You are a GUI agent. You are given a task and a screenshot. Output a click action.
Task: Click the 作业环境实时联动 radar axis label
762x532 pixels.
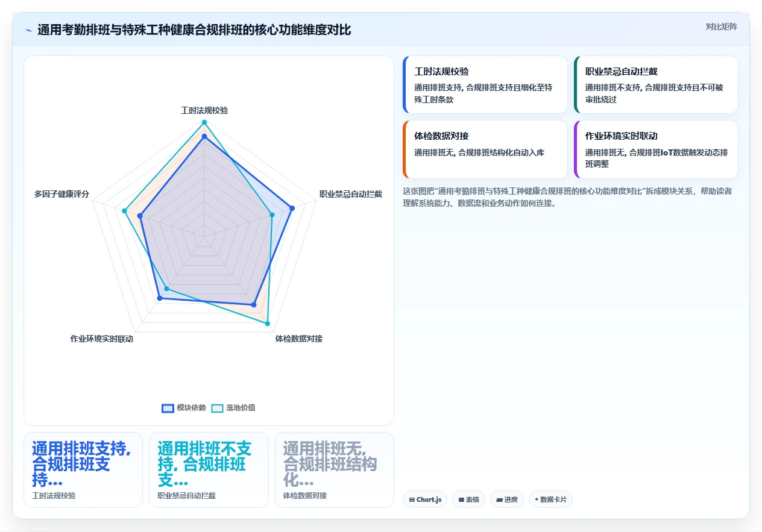[x=102, y=339]
